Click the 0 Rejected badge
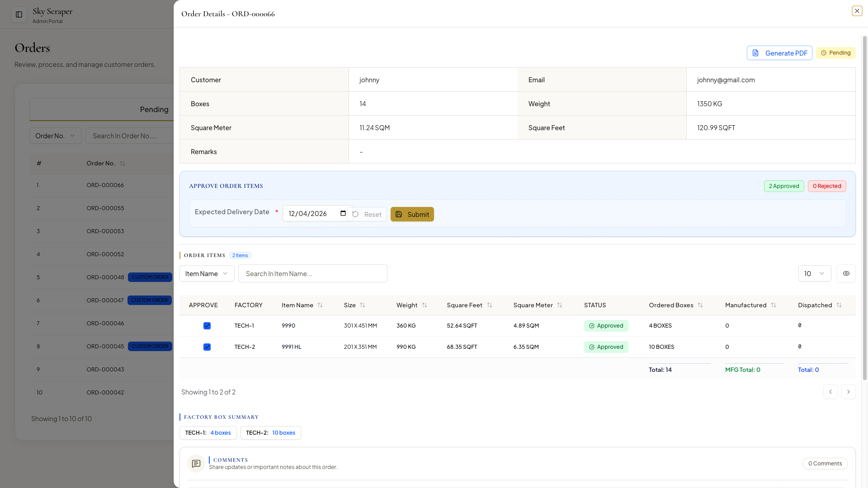 [827, 186]
